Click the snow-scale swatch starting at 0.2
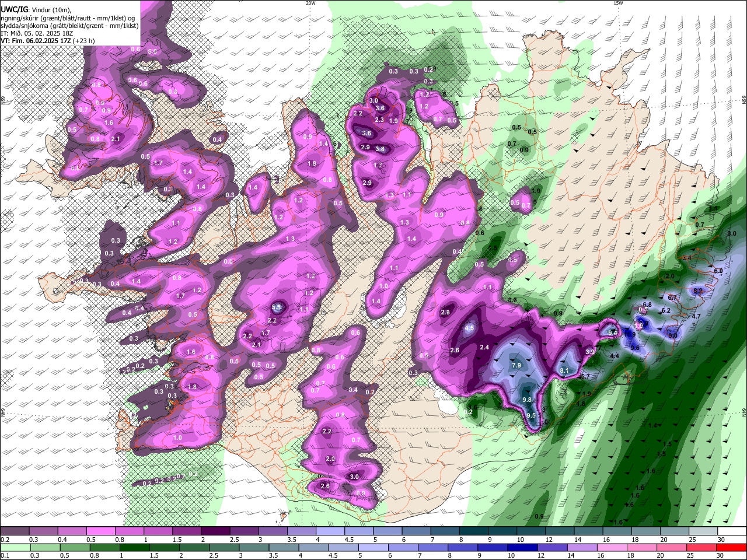Screen dimensions: 747x560 (x=15, y=531)
